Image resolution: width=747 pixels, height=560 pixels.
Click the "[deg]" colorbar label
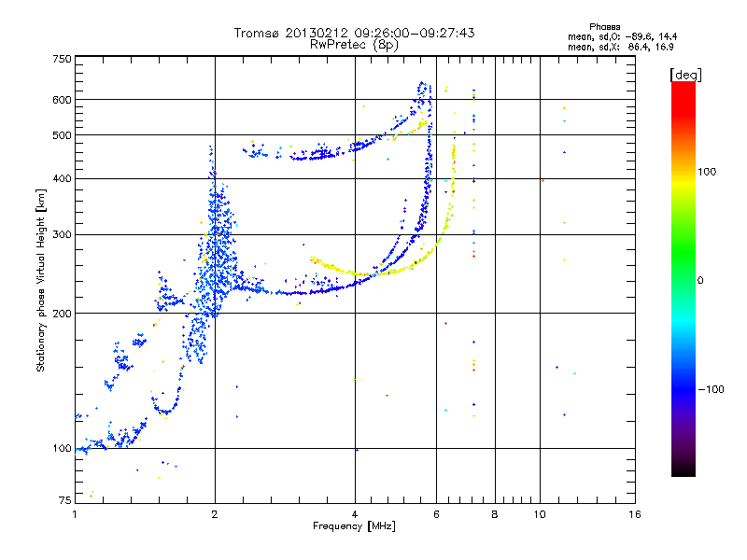coord(685,75)
